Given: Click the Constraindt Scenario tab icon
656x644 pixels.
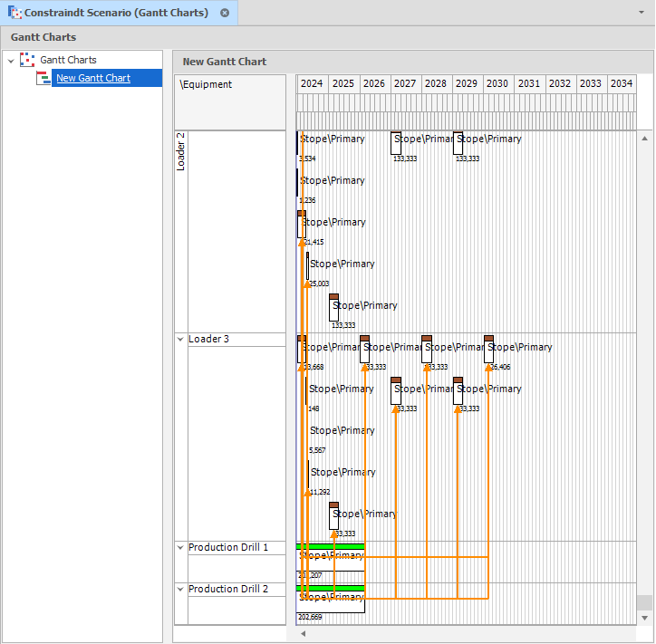Looking at the screenshot, I should point(14,13).
